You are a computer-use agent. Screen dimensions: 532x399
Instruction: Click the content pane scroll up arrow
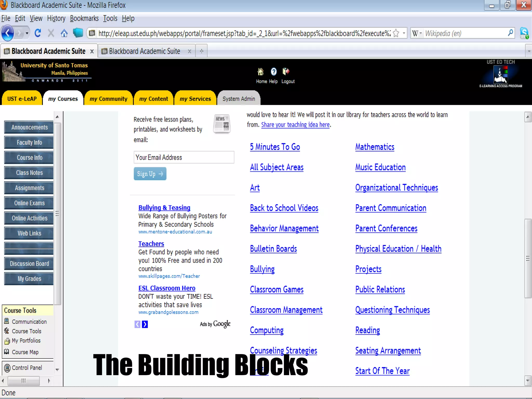(528, 117)
